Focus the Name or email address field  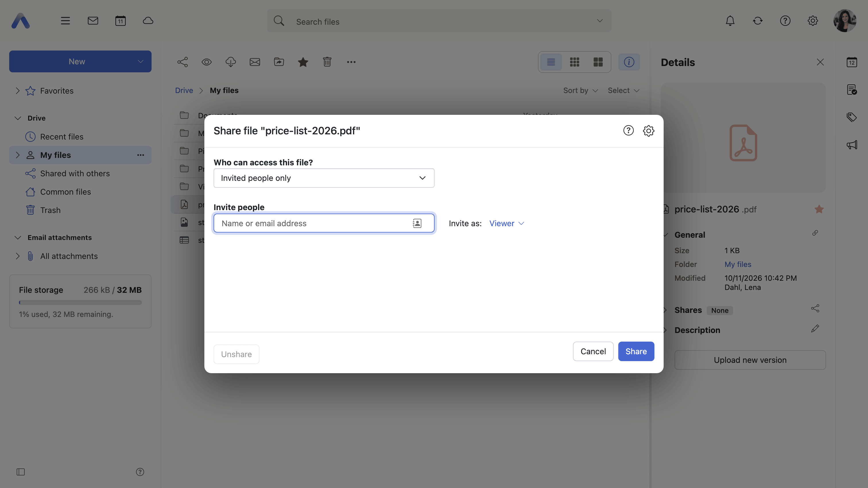point(324,223)
